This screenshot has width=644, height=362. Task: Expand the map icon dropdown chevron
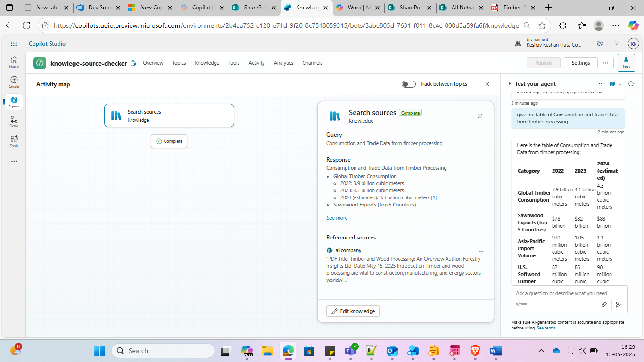pos(620,84)
